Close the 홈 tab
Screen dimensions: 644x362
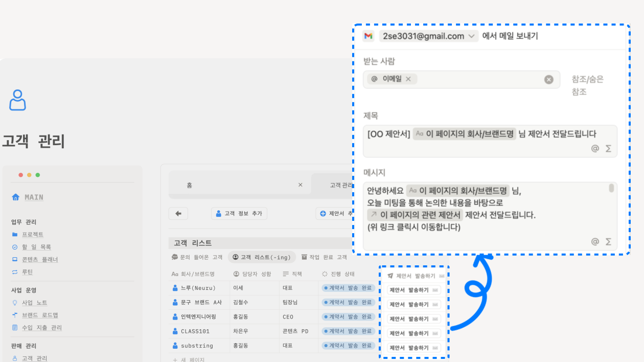tap(301, 185)
